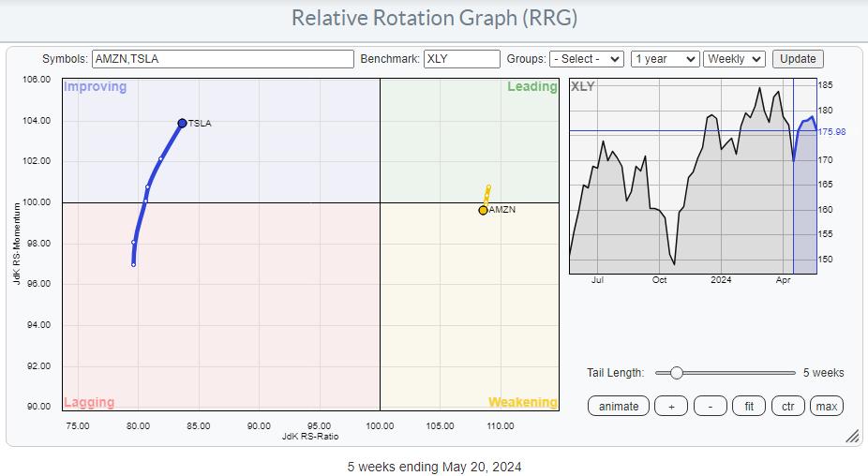Select the AMZN data point marker
This screenshot has width=868, height=476.
(x=483, y=210)
